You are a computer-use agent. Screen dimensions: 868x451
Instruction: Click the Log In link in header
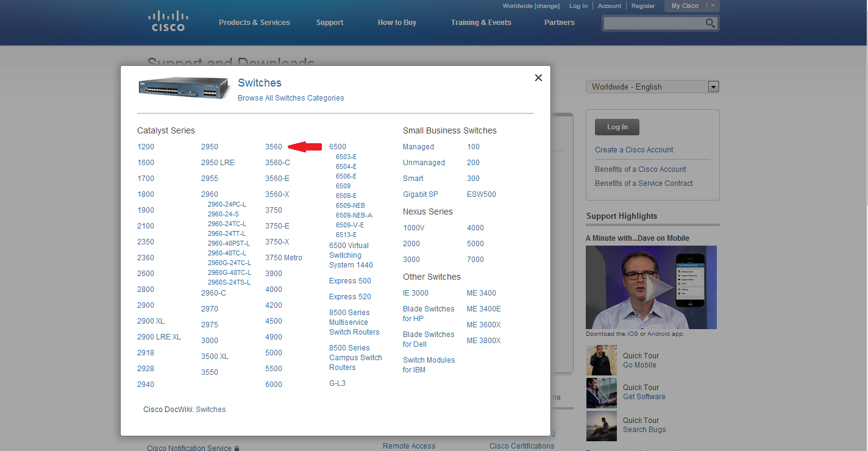coord(578,6)
